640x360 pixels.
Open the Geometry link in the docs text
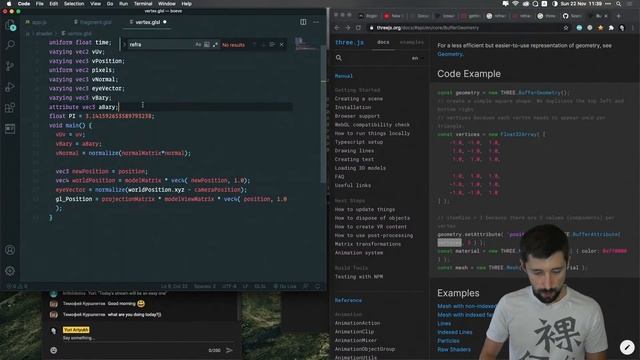pyautogui.click(x=450, y=54)
